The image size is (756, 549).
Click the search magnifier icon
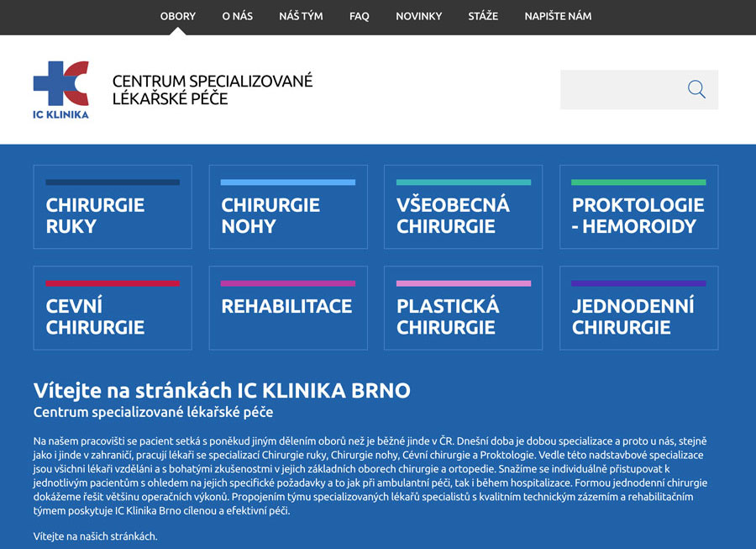pyautogui.click(x=696, y=89)
